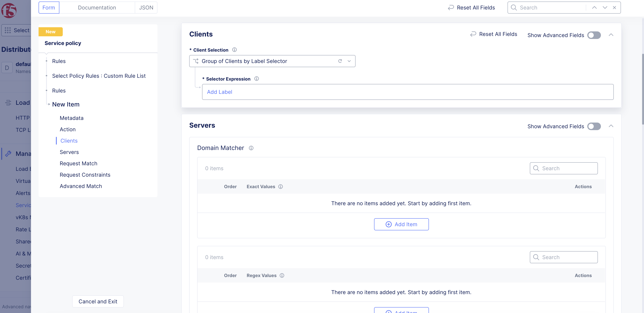
Task: Switch to the Documentation tab
Action: tap(97, 8)
